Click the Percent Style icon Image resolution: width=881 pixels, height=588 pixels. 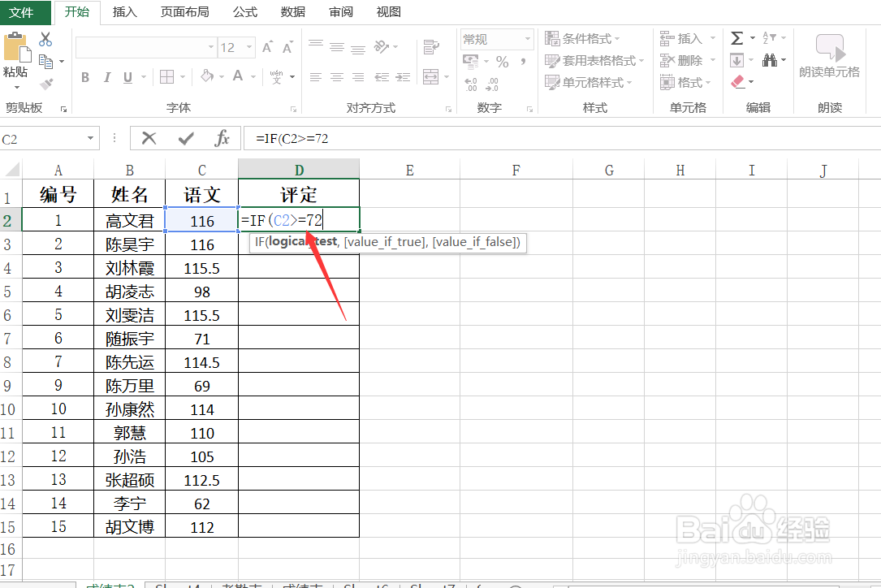pos(503,62)
